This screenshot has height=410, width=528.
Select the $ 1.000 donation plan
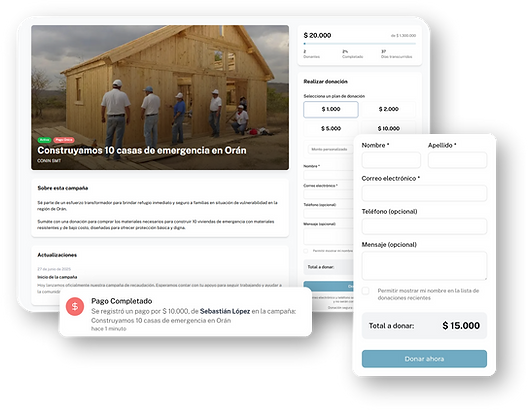(331, 109)
